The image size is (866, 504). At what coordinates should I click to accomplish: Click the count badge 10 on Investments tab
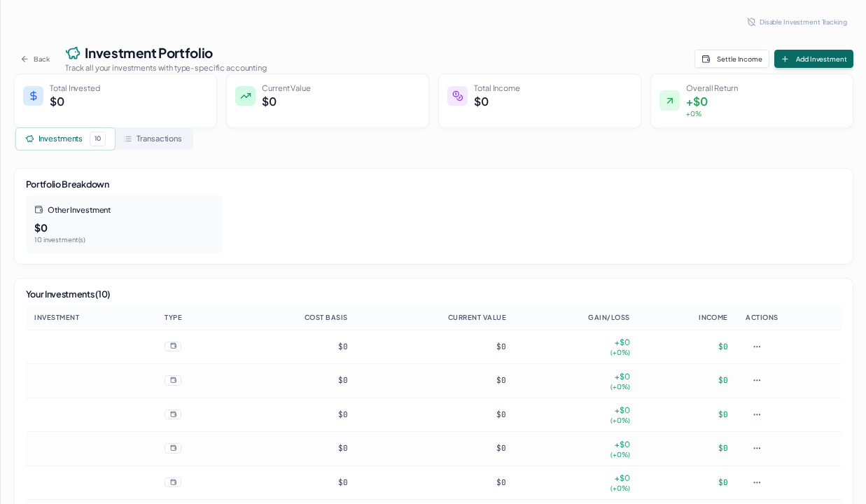click(x=97, y=139)
